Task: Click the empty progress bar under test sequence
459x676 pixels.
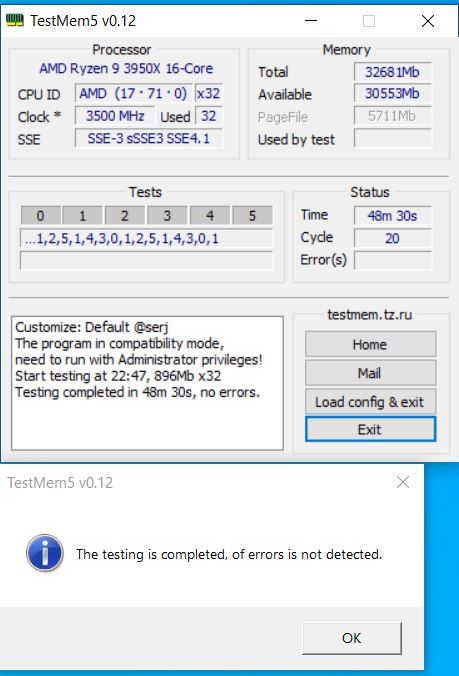Action: tap(146, 260)
